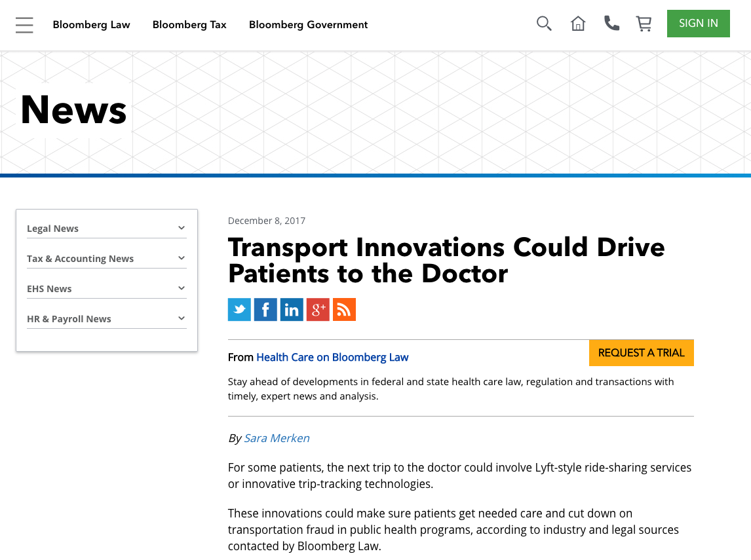
Task: Open Bloomberg Tax in the top navigation
Action: click(x=189, y=25)
